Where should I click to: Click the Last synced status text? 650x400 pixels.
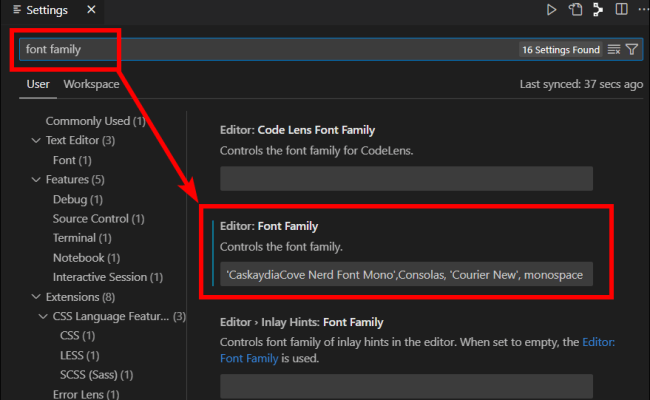click(x=581, y=84)
